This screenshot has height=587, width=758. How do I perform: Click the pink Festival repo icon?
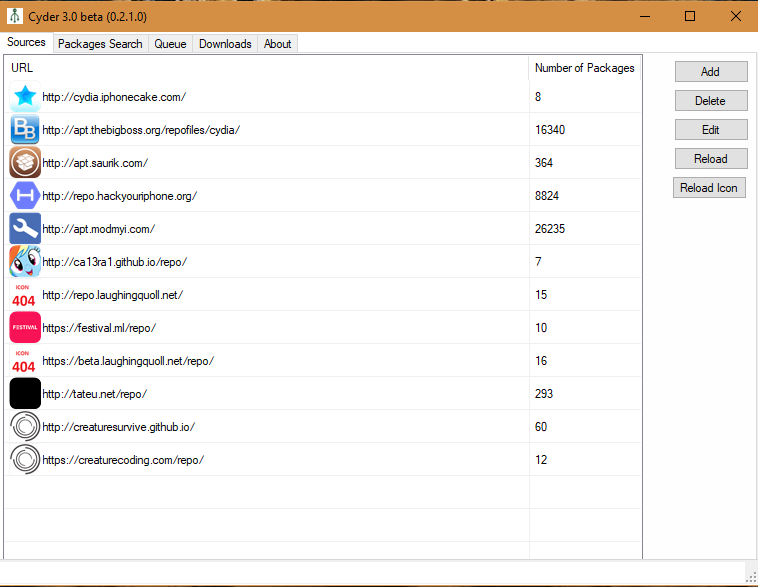25,328
